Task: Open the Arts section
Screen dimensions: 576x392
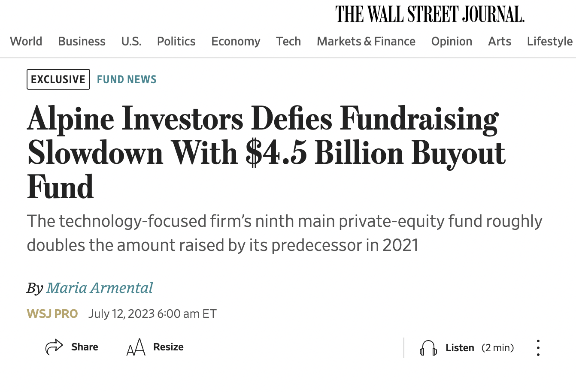Action: point(500,42)
